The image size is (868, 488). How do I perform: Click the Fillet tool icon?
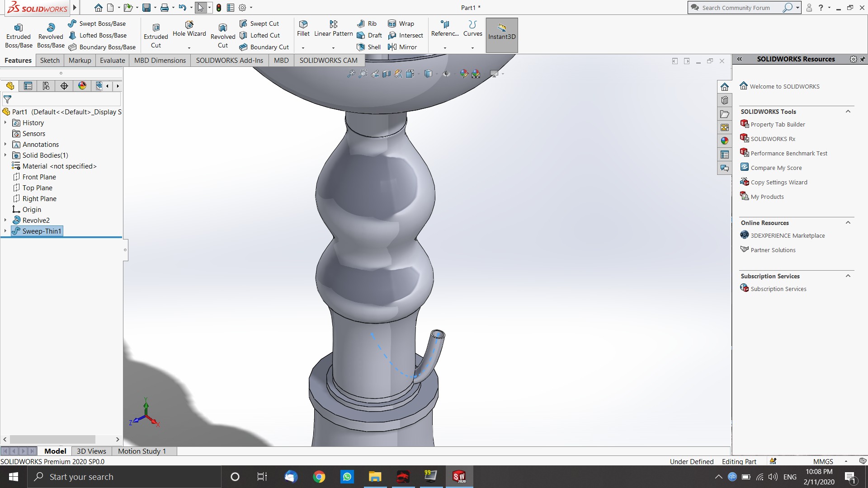303,24
